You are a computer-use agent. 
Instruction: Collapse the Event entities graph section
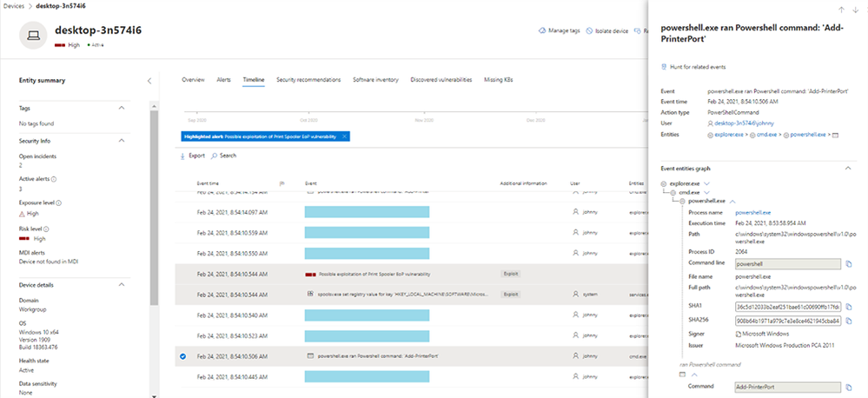(x=846, y=169)
